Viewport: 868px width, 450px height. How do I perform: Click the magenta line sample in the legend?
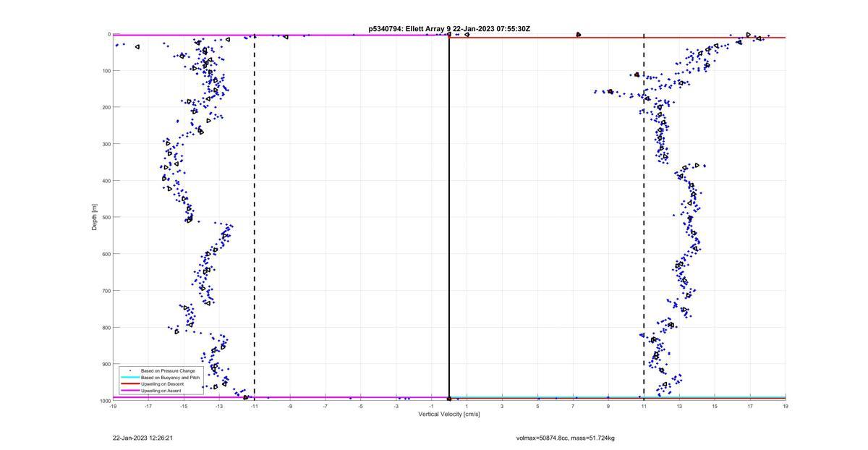pos(129,391)
